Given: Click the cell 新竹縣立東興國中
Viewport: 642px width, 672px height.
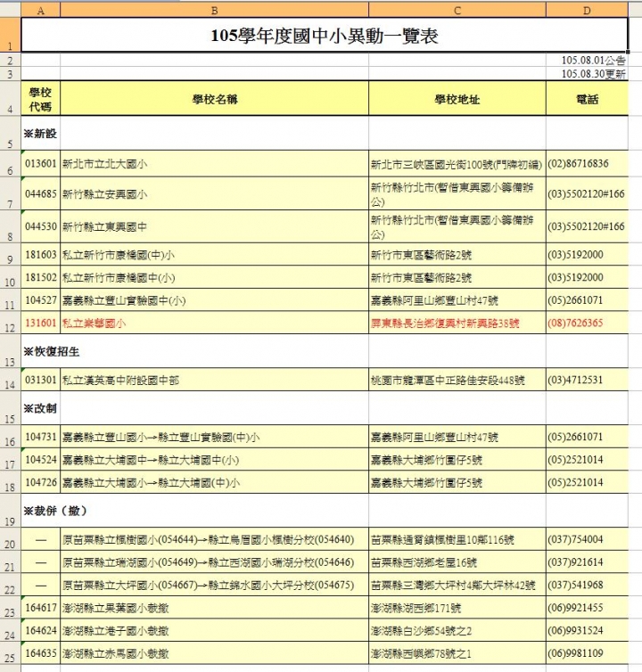Looking at the screenshot, I should click(x=214, y=226).
